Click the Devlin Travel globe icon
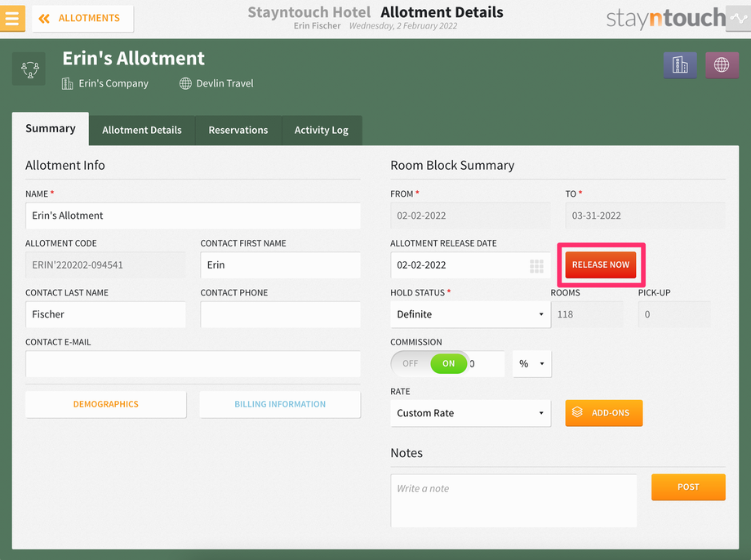The height and width of the screenshot is (560, 751). (185, 84)
